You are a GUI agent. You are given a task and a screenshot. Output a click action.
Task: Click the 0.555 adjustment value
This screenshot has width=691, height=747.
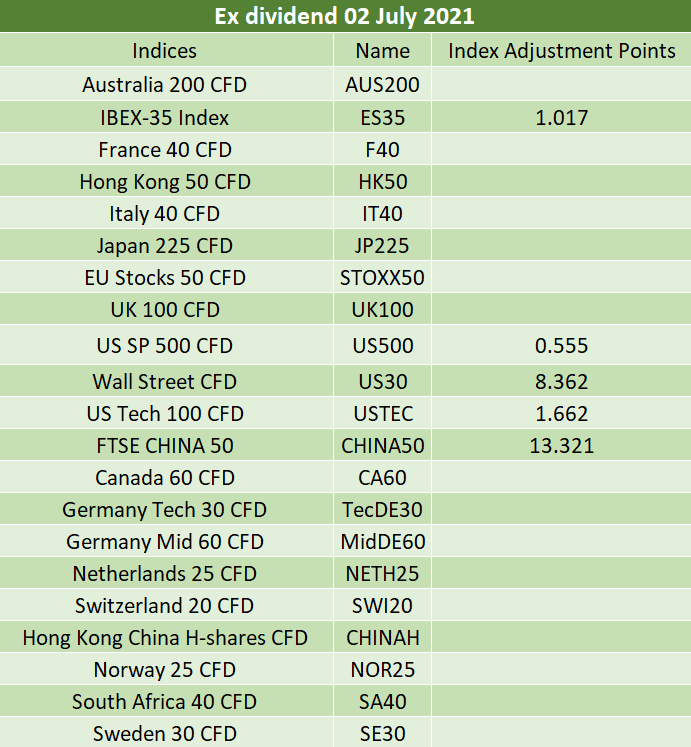[x=561, y=345]
